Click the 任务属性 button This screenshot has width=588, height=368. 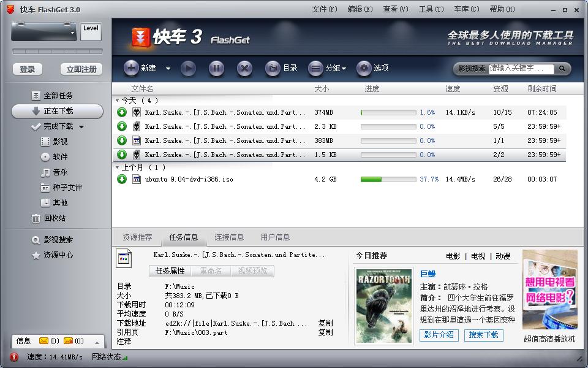point(170,271)
